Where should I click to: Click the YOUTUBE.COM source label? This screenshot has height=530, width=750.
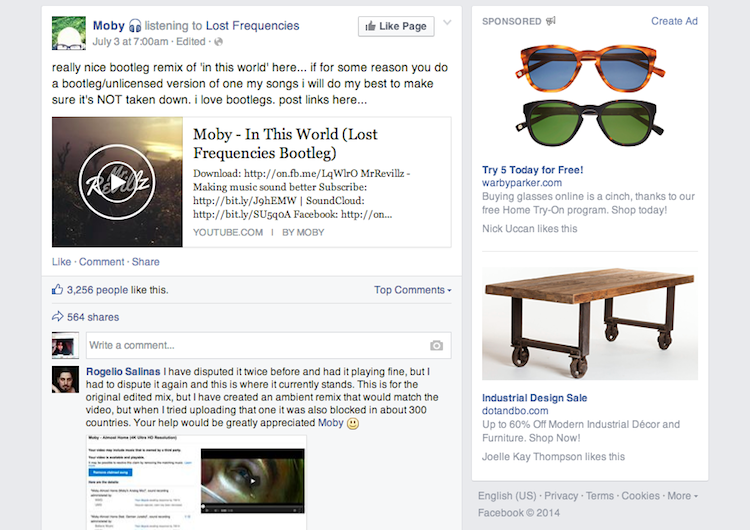click(228, 232)
